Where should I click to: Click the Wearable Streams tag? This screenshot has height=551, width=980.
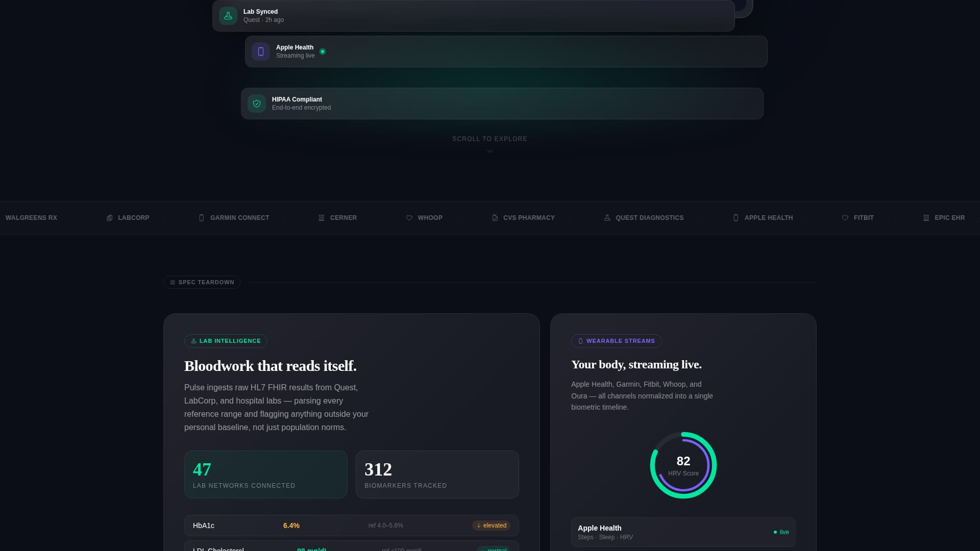[x=616, y=341]
